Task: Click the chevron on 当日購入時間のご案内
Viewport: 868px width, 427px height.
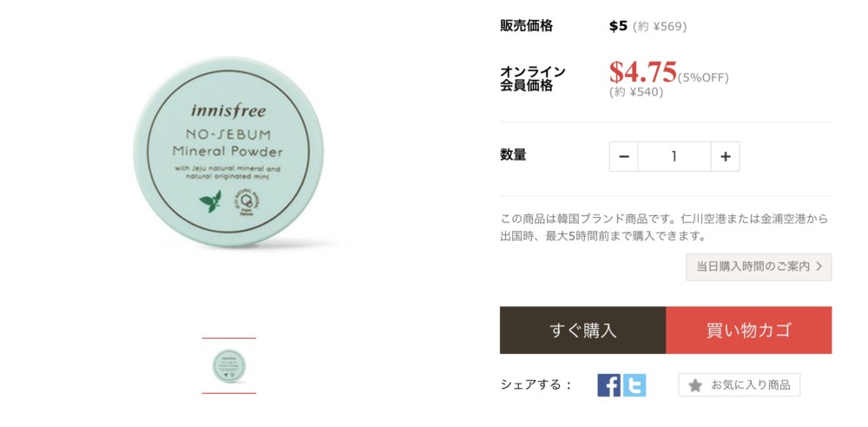Action: coord(819,267)
